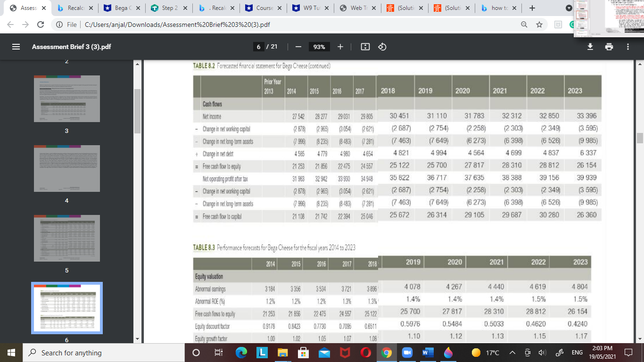Reload the current browser page
This screenshot has width=644, height=362.
pyautogui.click(x=40, y=25)
